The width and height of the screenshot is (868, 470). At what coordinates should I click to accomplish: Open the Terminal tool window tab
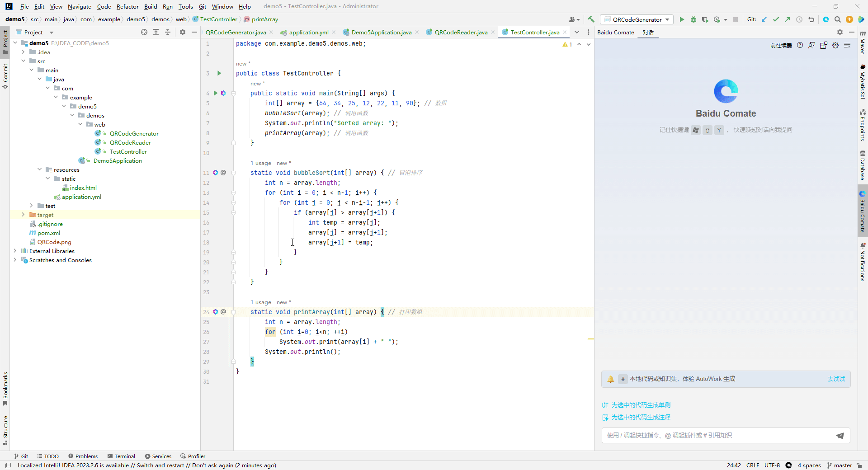121,456
